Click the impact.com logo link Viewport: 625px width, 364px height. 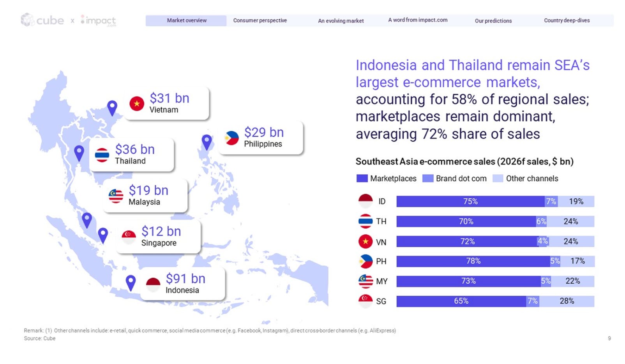pos(98,20)
